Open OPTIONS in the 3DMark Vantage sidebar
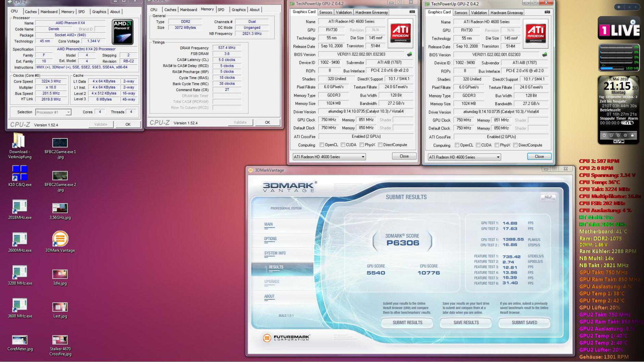644x362 pixels. point(270,239)
